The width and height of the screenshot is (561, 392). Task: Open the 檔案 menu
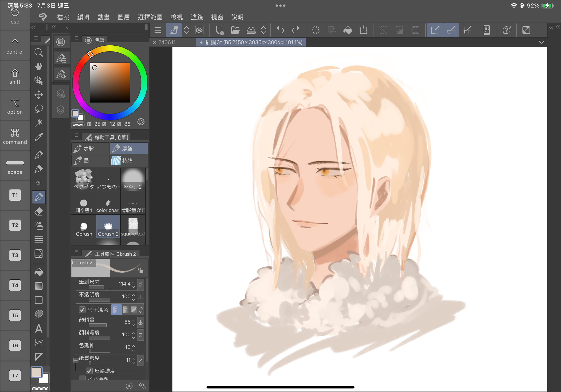(63, 17)
